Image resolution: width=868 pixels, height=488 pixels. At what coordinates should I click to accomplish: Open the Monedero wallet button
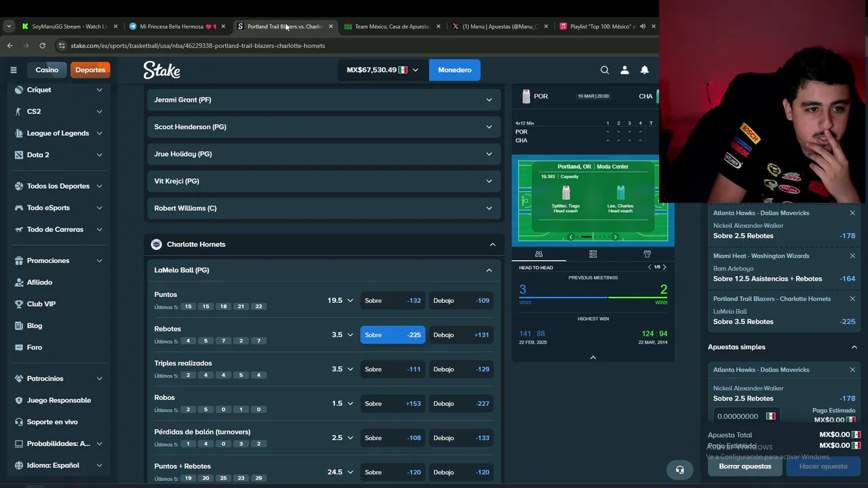(454, 70)
